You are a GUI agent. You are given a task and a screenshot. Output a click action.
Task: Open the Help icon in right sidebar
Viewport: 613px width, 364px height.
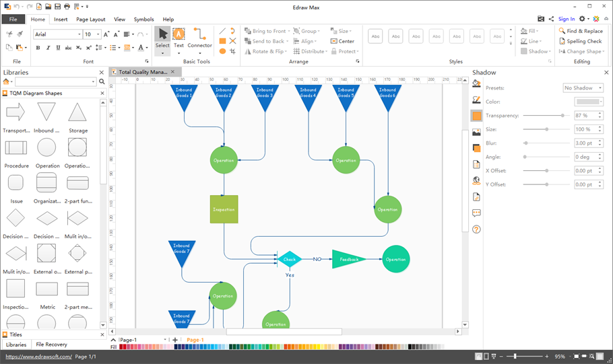(476, 229)
